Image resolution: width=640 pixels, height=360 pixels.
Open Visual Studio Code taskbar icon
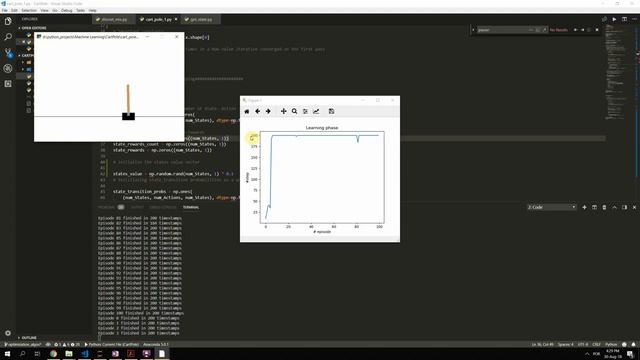(84, 354)
